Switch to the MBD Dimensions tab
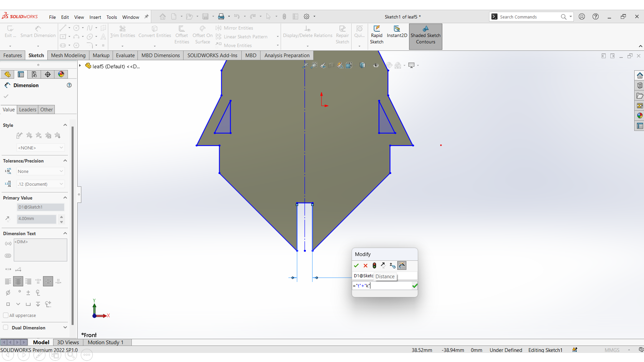 coord(160,55)
